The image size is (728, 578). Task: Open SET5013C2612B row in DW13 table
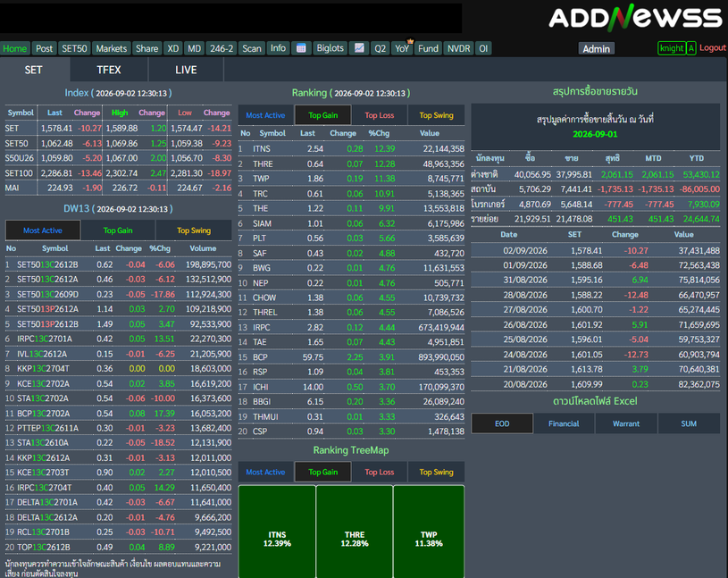tap(119, 264)
